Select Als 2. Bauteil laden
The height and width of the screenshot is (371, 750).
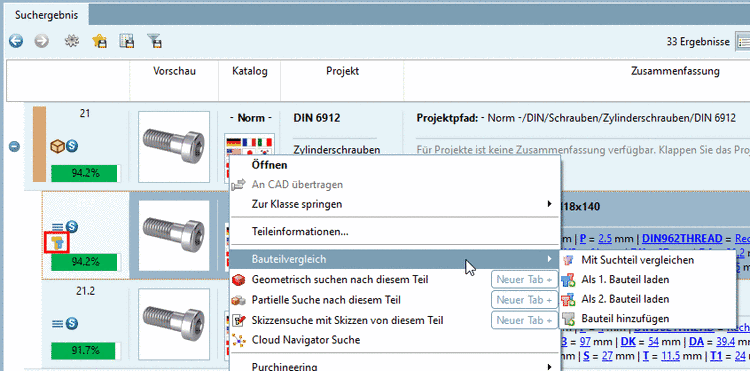[648, 299]
